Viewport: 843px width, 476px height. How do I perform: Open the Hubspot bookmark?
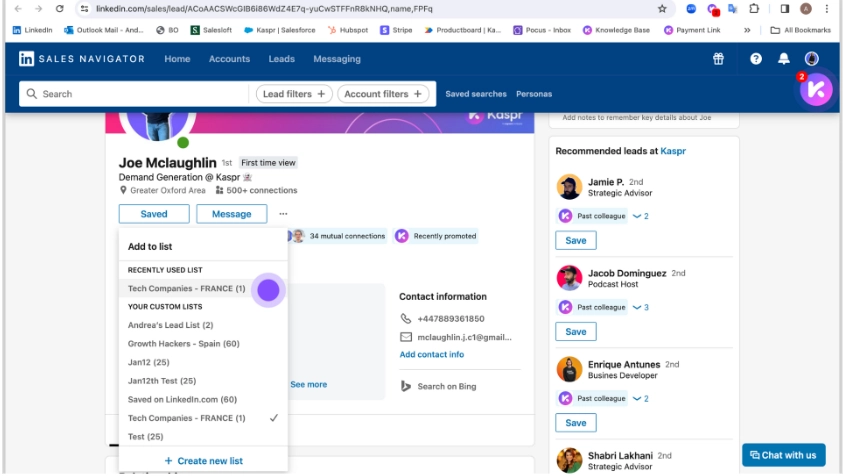coord(348,30)
